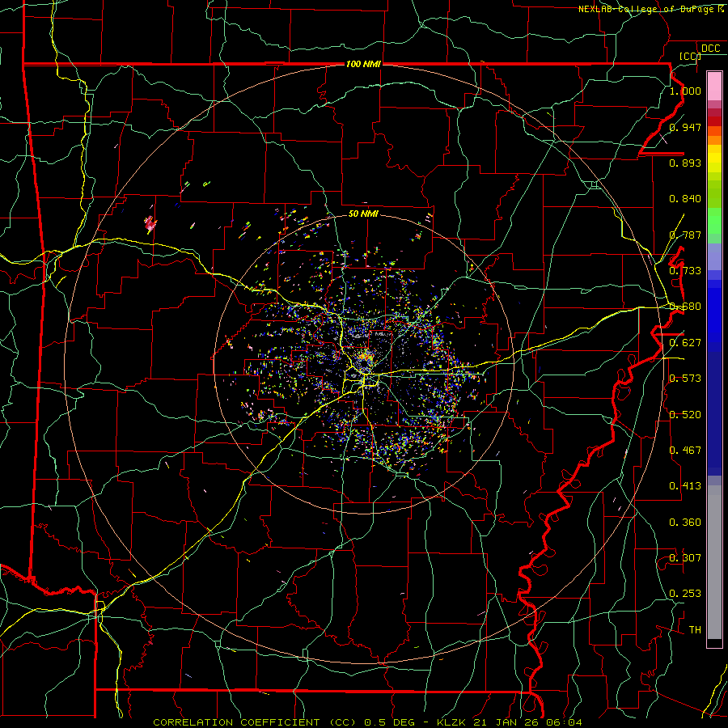Image resolution: width=728 pixels, height=728 pixels.
Task: Click the 0.413 scale value
Action: [685, 485]
